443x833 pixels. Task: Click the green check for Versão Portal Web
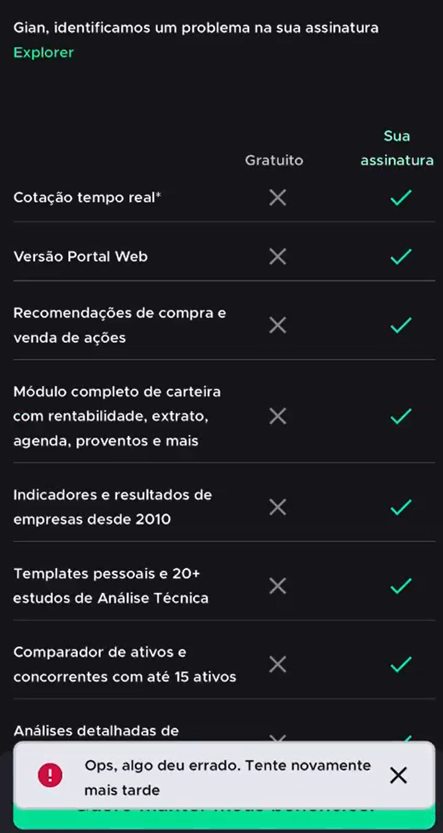coord(401,257)
